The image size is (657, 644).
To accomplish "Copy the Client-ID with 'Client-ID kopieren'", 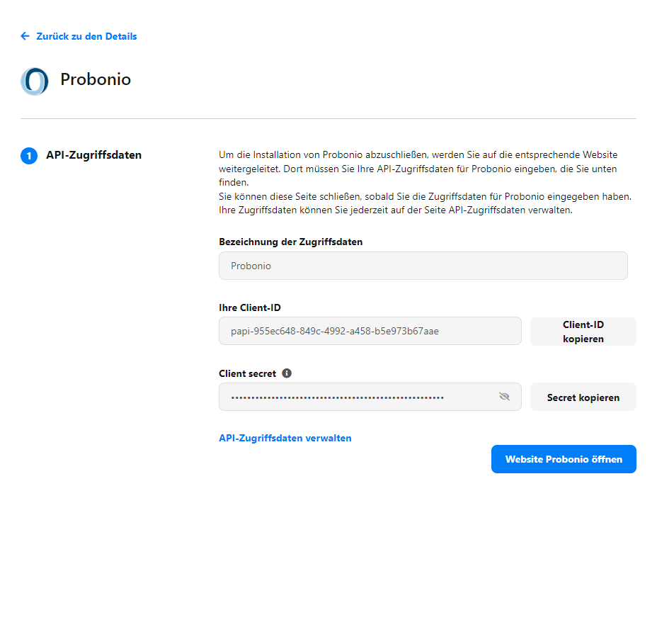I will (583, 332).
